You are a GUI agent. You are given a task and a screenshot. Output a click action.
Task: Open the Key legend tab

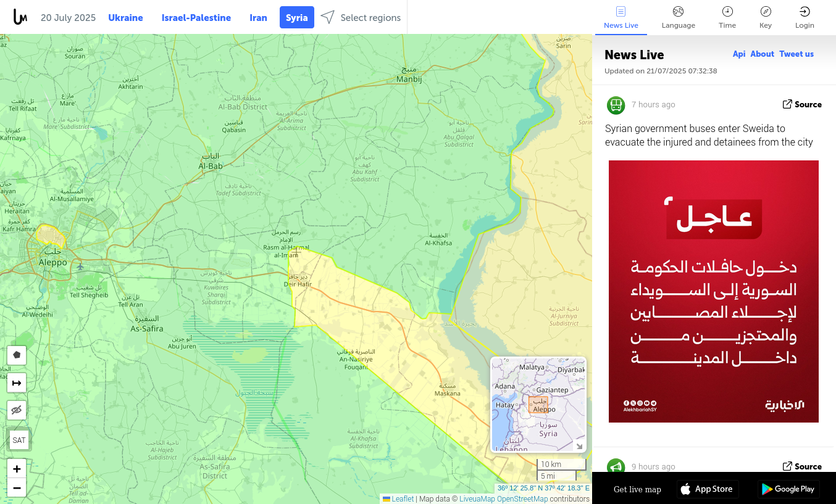[x=766, y=17]
